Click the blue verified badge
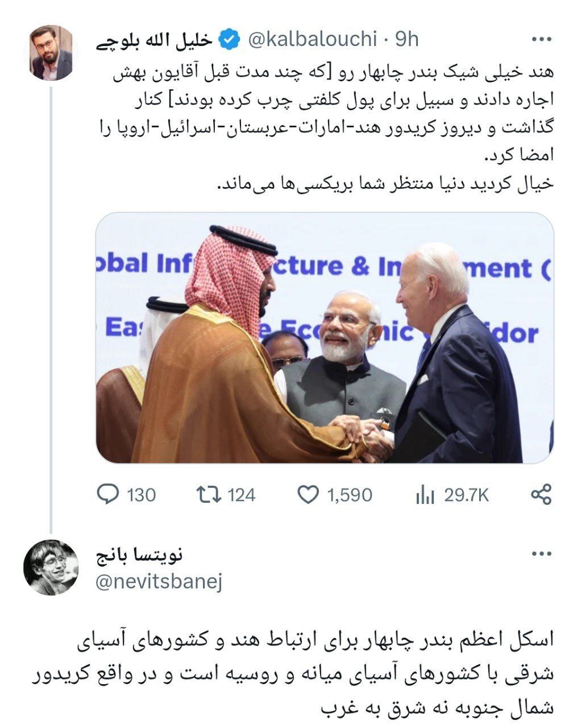The image size is (577, 728). point(228,40)
